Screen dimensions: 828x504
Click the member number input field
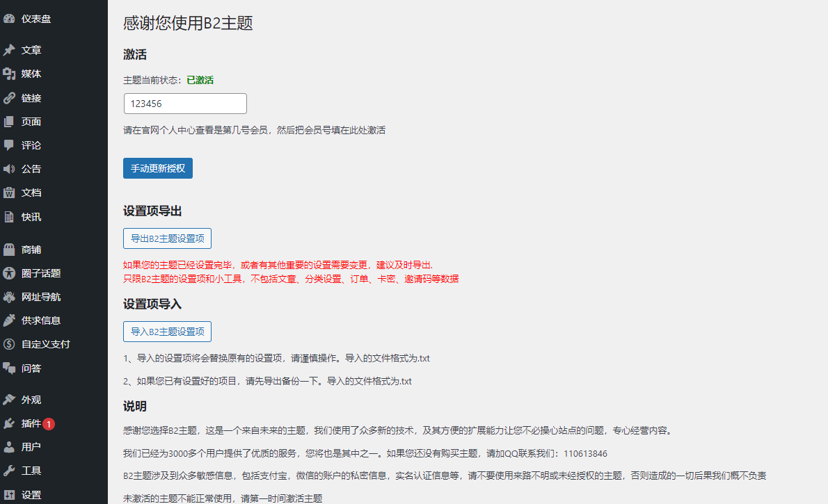pos(185,104)
